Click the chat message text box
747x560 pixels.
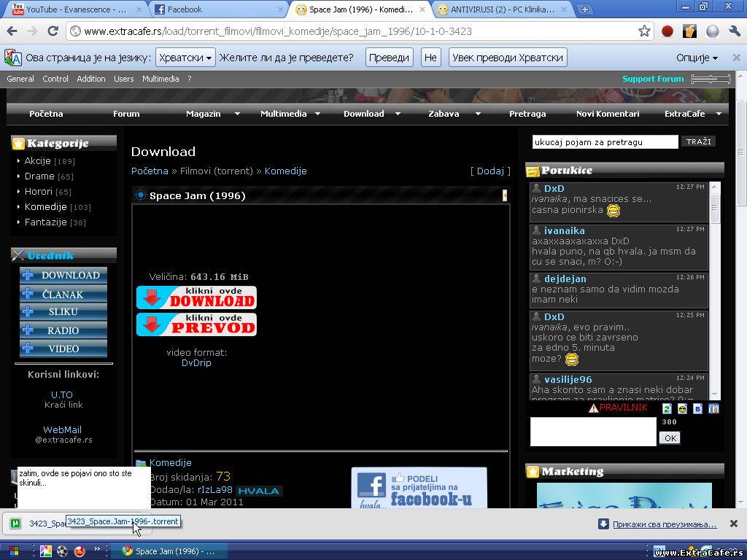[x=593, y=432]
